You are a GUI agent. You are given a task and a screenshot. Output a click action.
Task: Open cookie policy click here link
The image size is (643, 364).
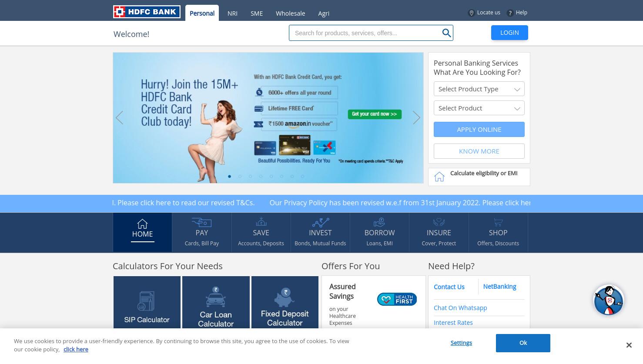pos(76,349)
